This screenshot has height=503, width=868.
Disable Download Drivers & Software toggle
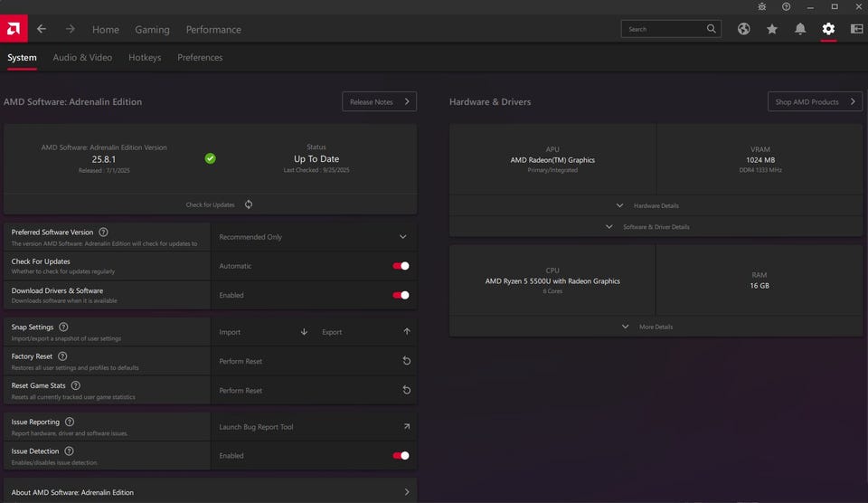[x=401, y=295]
